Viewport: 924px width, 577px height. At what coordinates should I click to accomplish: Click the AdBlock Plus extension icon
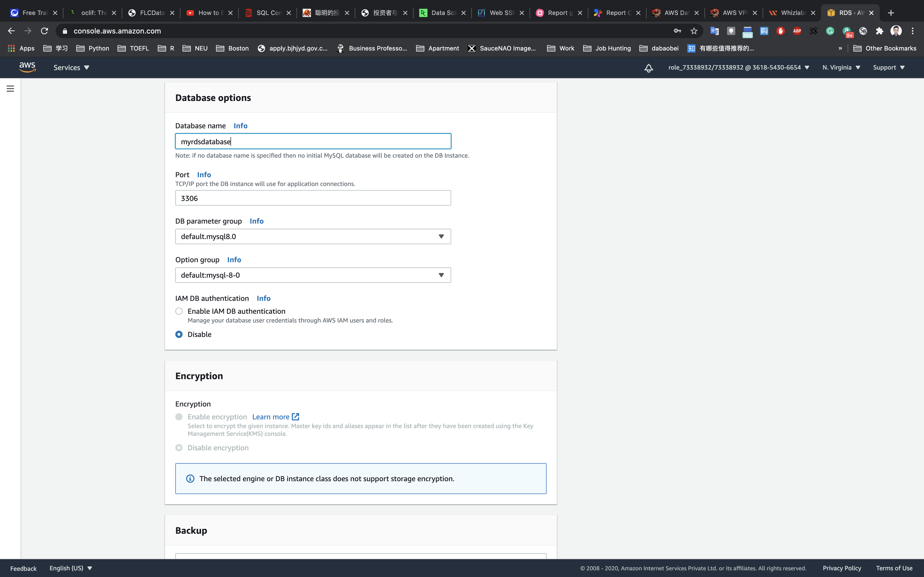point(797,31)
